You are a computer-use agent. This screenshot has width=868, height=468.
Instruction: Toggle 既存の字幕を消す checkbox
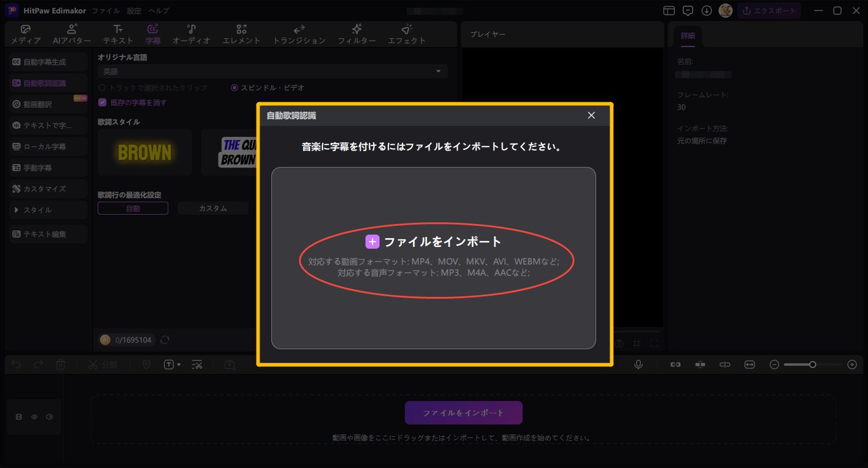click(102, 102)
